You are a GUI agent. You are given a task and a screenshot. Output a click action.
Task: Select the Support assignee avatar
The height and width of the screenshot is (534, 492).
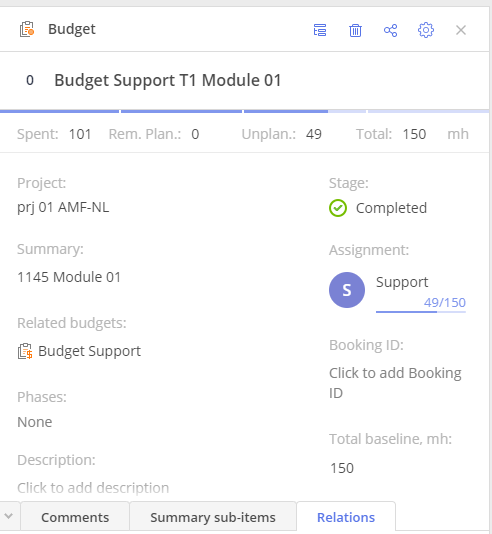[x=347, y=290]
